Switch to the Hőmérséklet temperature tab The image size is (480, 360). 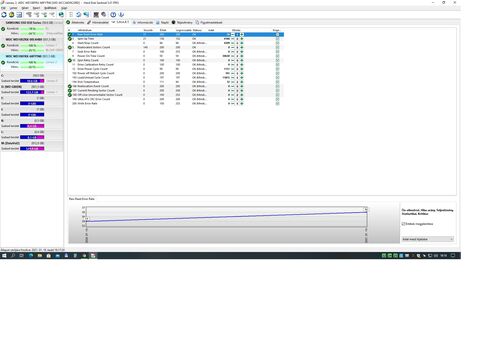pos(98,22)
